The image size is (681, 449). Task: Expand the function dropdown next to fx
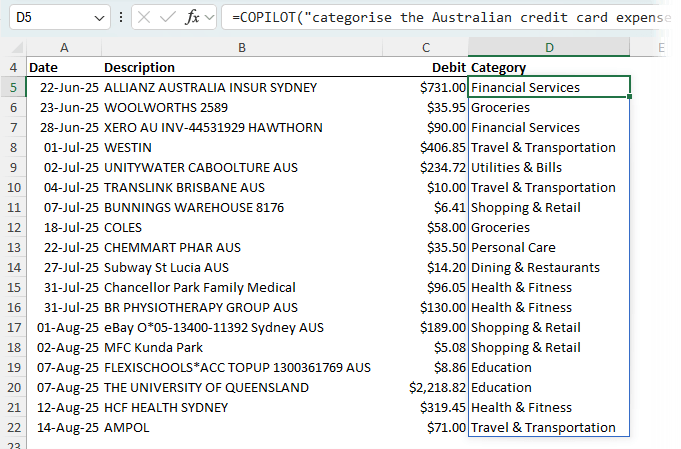coord(209,18)
